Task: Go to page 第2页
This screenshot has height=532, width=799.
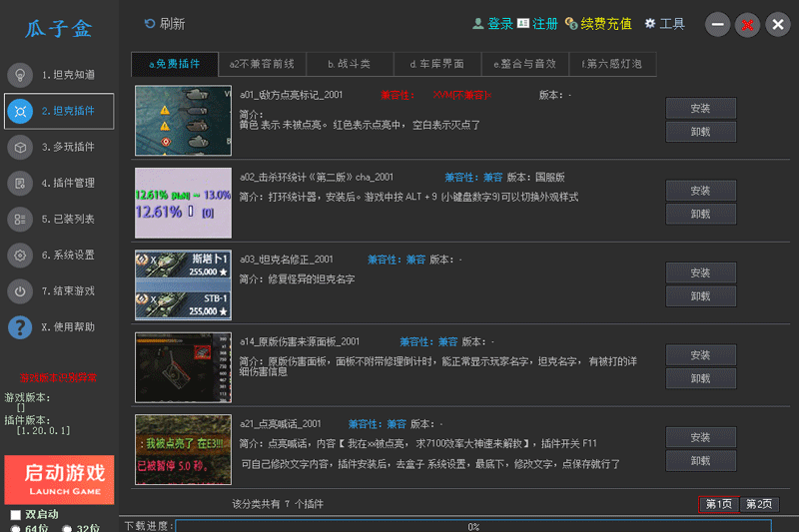Action: click(759, 504)
